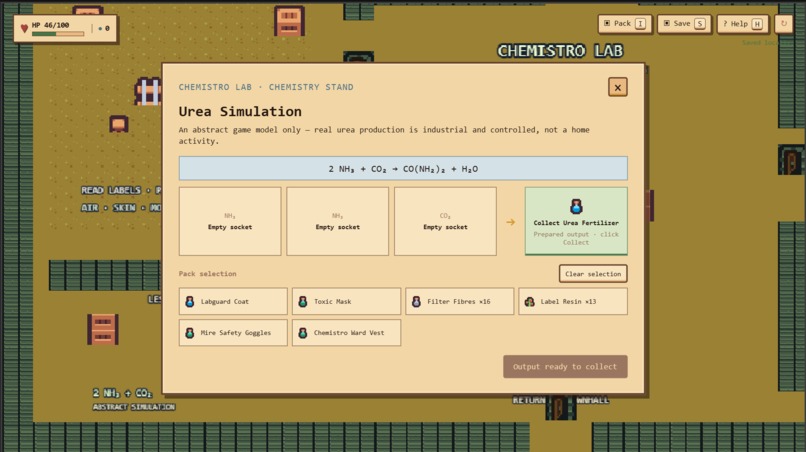Click the Labguard Coat flask icon
This screenshot has height=452, width=806.
click(190, 301)
